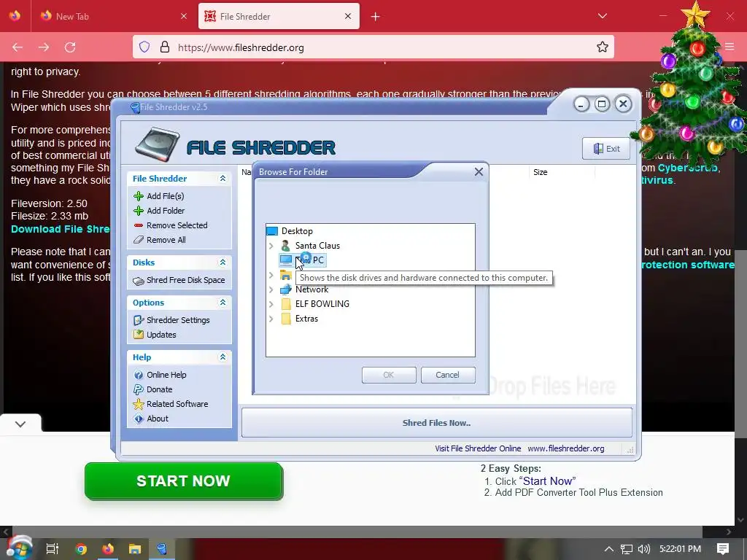Open the list all tabs dropdown arrow
This screenshot has height=560, width=747.
pos(602,16)
